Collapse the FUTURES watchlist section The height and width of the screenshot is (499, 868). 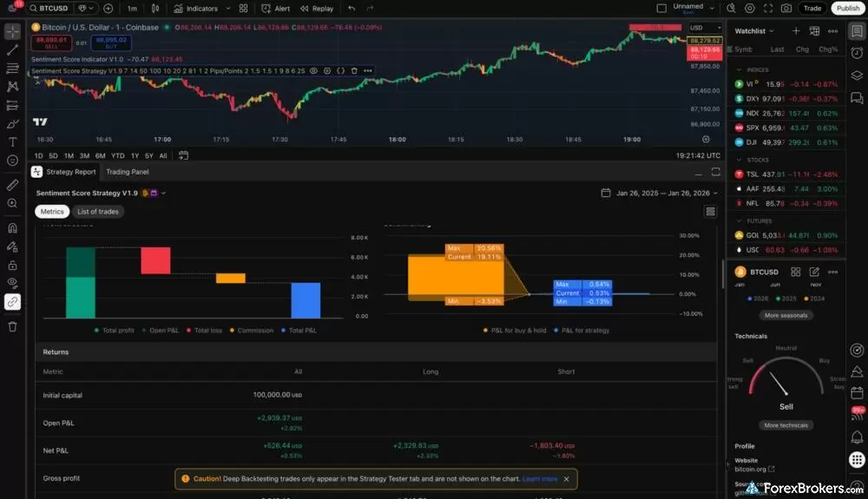pos(739,220)
